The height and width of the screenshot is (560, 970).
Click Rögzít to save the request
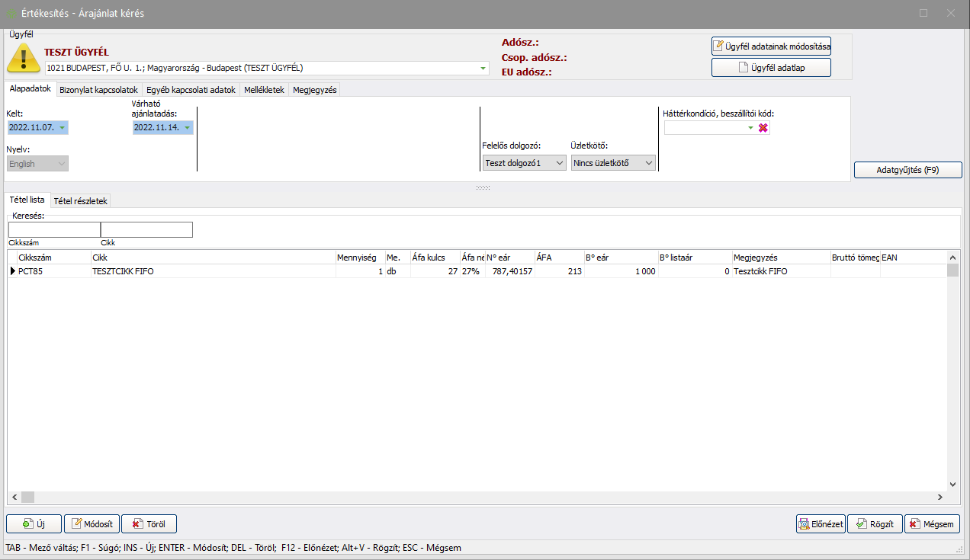pos(875,523)
